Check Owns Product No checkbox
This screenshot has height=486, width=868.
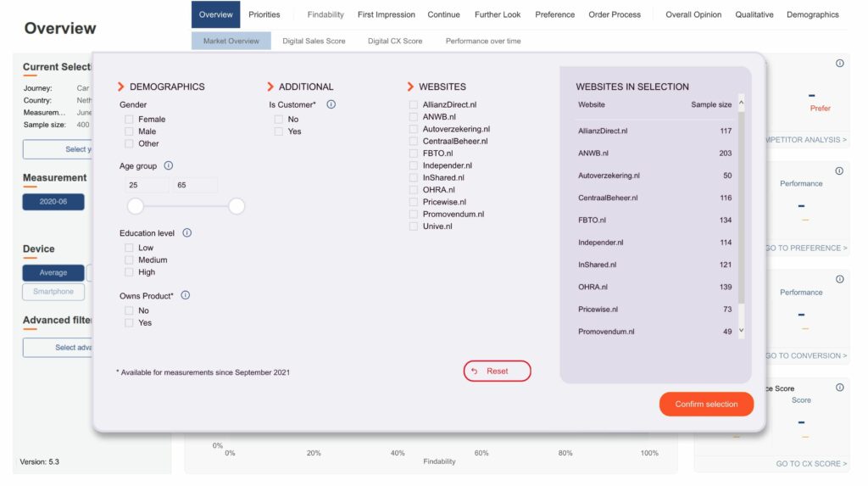tap(129, 310)
